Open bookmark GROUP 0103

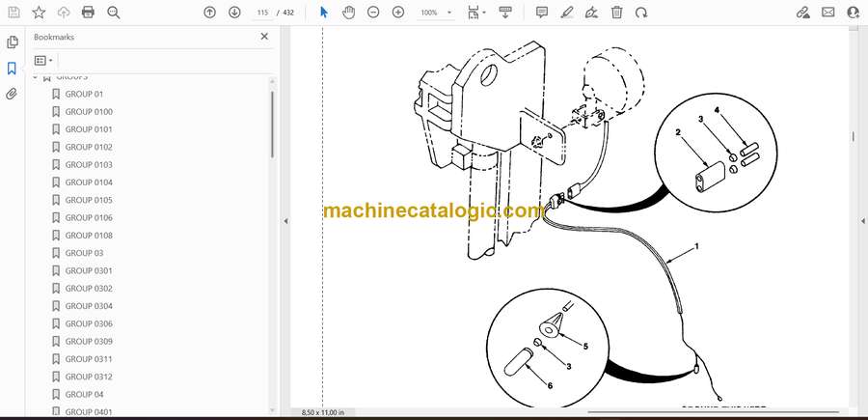point(89,165)
